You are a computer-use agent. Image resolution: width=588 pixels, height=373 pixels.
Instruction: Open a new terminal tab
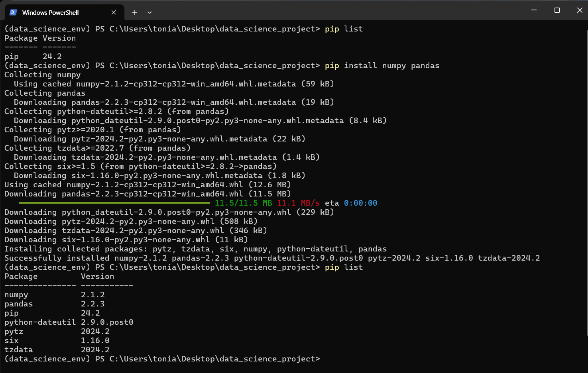135,12
